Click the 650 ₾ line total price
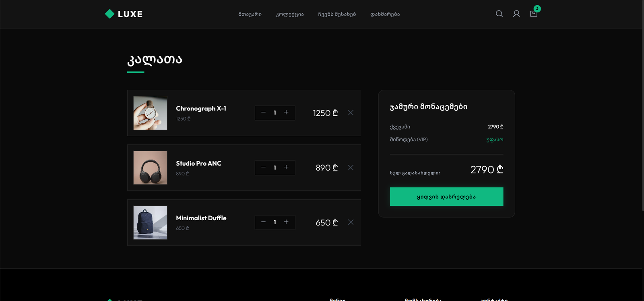This screenshot has height=301, width=644. pos(327,223)
